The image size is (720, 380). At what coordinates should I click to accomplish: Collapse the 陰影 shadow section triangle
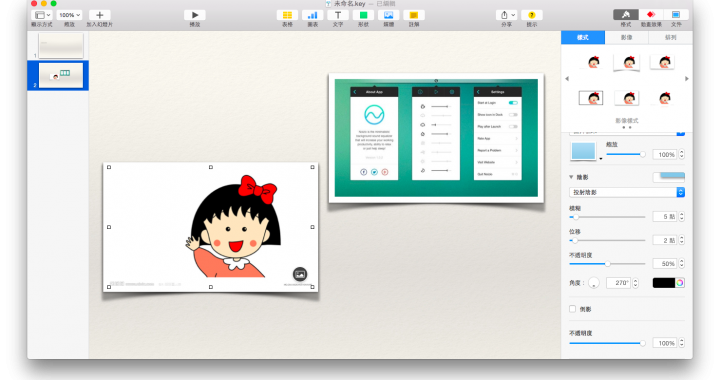(x=571, y=177)
